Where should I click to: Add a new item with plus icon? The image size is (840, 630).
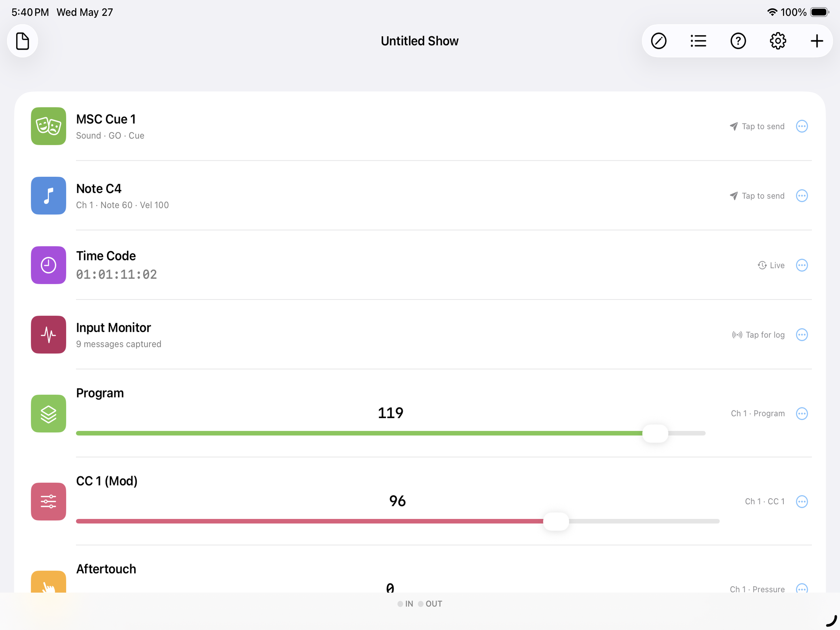click(x=816, y=41)
